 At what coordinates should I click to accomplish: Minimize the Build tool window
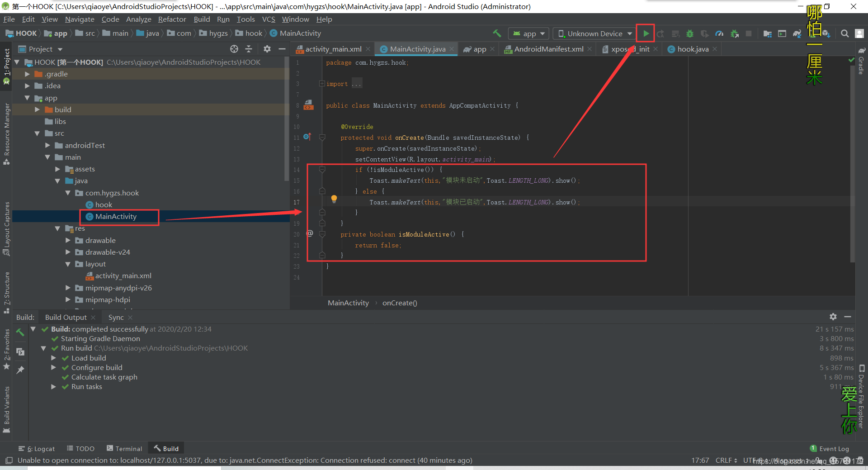848,317
